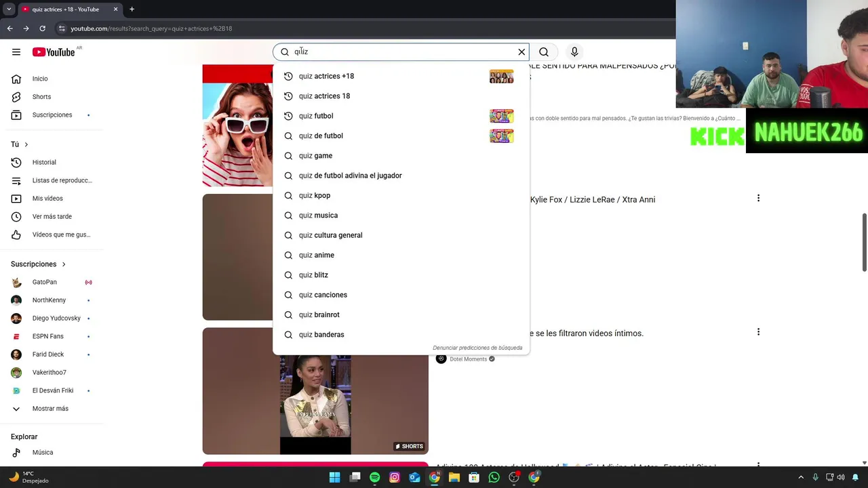
Task: Show hidden system tray icons
Action: coord(801,477)
